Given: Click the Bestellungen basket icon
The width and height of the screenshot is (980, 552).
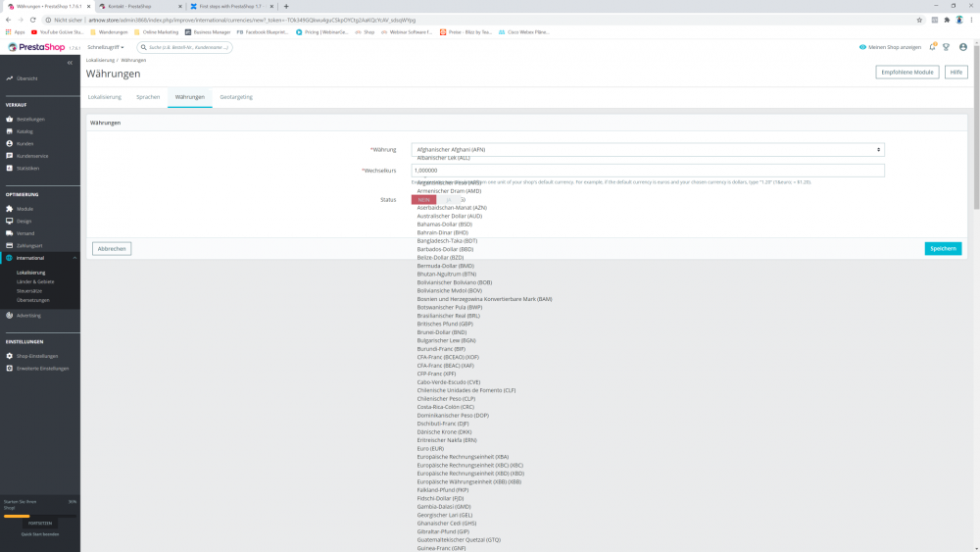Looking at the screenshot, I should pos(10,119).
